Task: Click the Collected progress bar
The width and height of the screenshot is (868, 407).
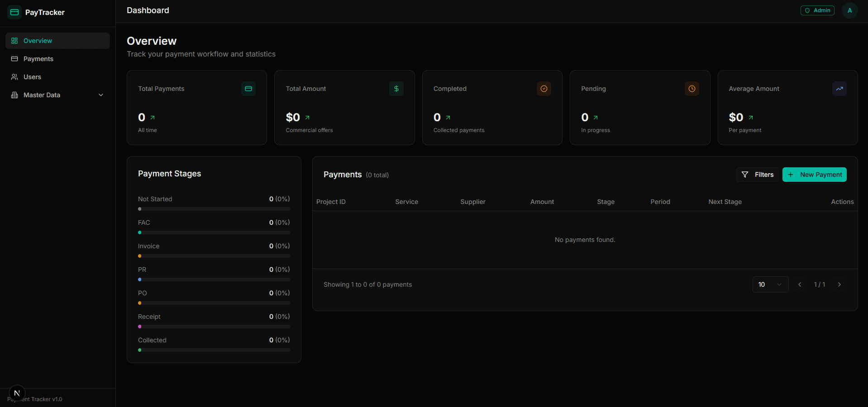Action: (x=214, y=350)
